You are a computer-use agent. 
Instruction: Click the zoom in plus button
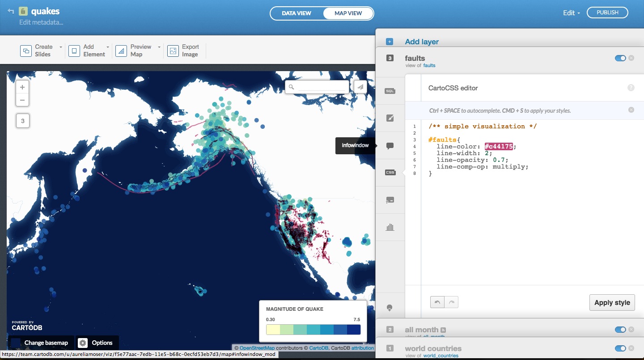click(22, 88)
